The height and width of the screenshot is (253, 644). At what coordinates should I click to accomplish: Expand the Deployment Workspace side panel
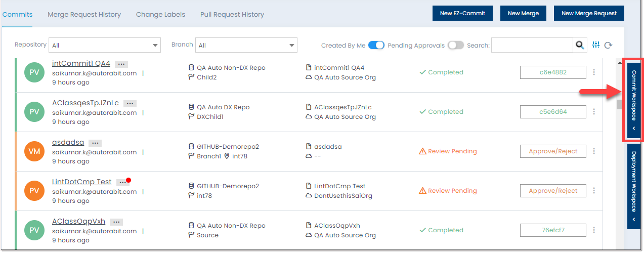(634, 186)
